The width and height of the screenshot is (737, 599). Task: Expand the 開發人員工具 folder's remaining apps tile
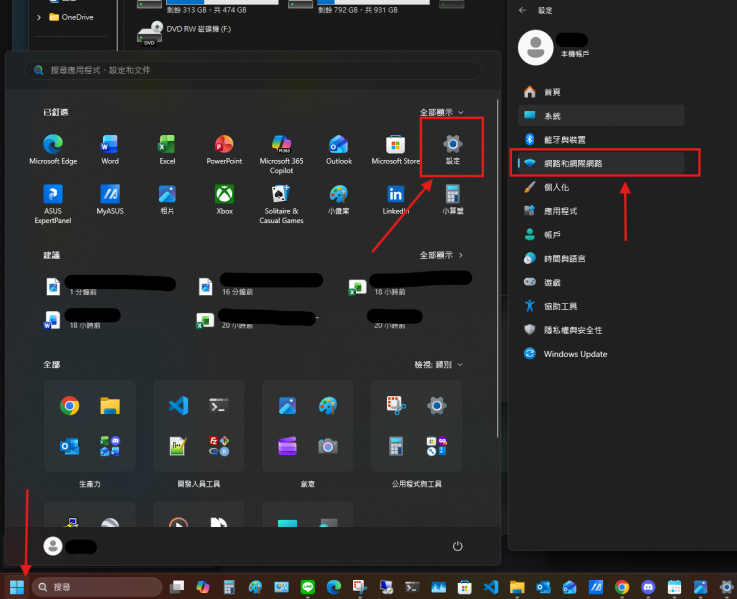pyautogui.click(x=219, y=446)
